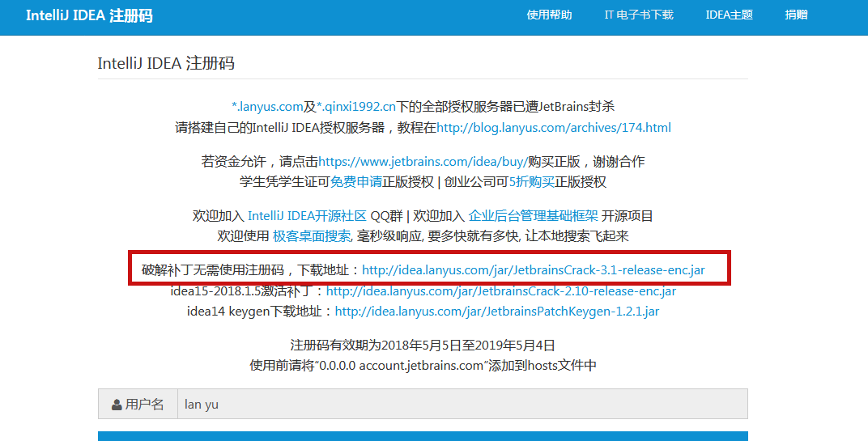This screenshot has height=441, width=868.
Task: Follow the *.qinxi1992.cn link
Action: coord(356,107)
